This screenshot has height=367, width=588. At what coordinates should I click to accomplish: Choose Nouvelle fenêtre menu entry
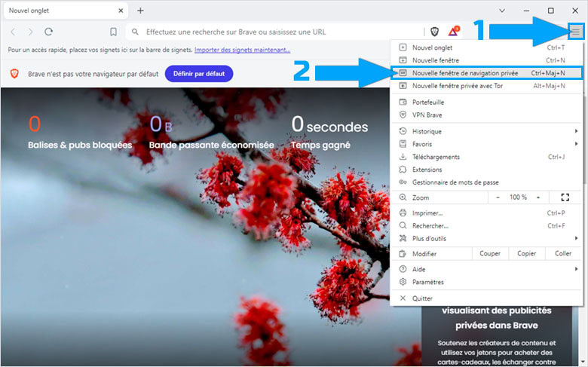tap(486, 60)
